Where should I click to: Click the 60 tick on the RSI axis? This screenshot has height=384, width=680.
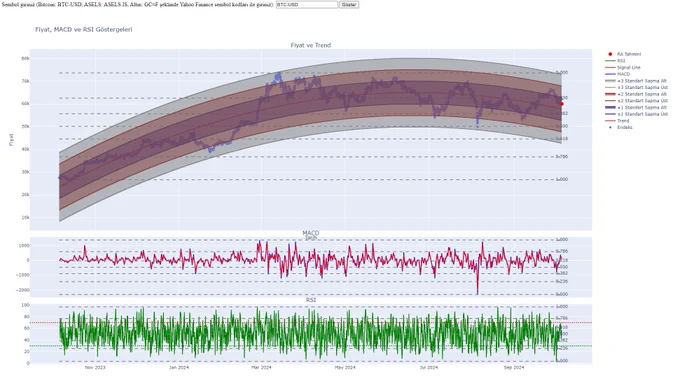(x=27, y=328)
